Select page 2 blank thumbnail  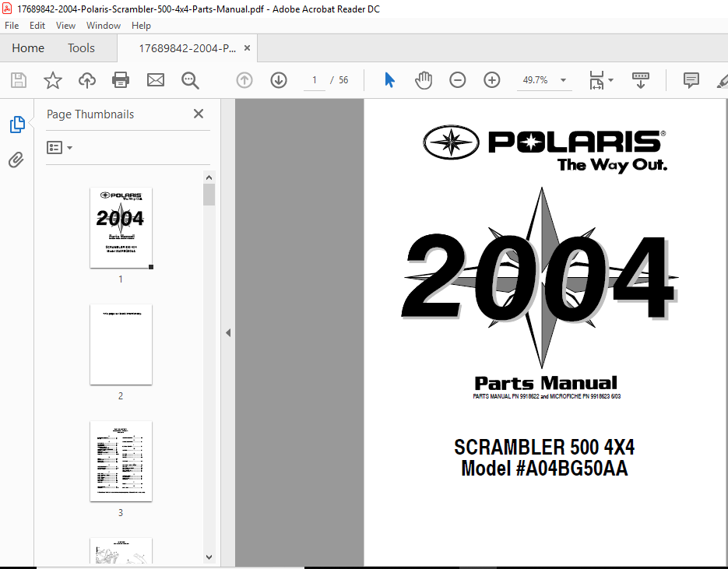pyautogui.click(x=121, y=344)
